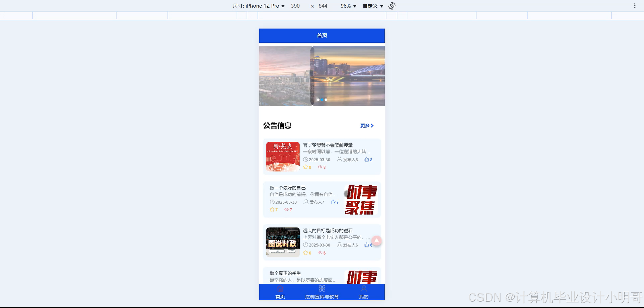The height and width of the screenshot is (308, 644).
Task: Select the second carousel indicator dot
Action: (x=322, y=100)
